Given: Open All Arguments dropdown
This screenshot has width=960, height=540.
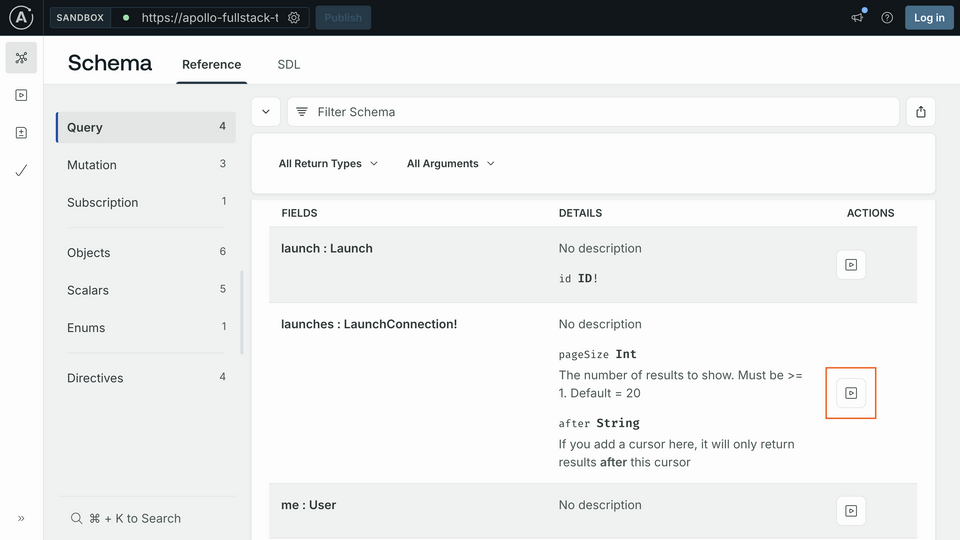Looking at the screenshot, I should 451,163.
